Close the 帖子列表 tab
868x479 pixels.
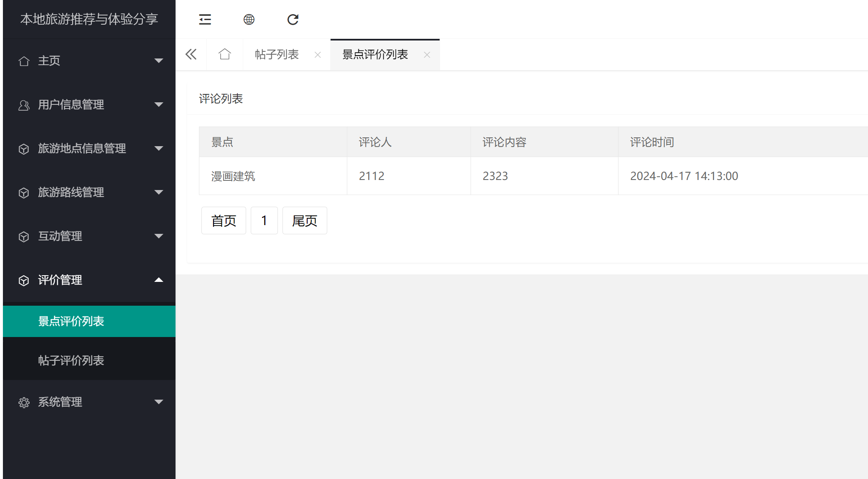click(318, 55)
